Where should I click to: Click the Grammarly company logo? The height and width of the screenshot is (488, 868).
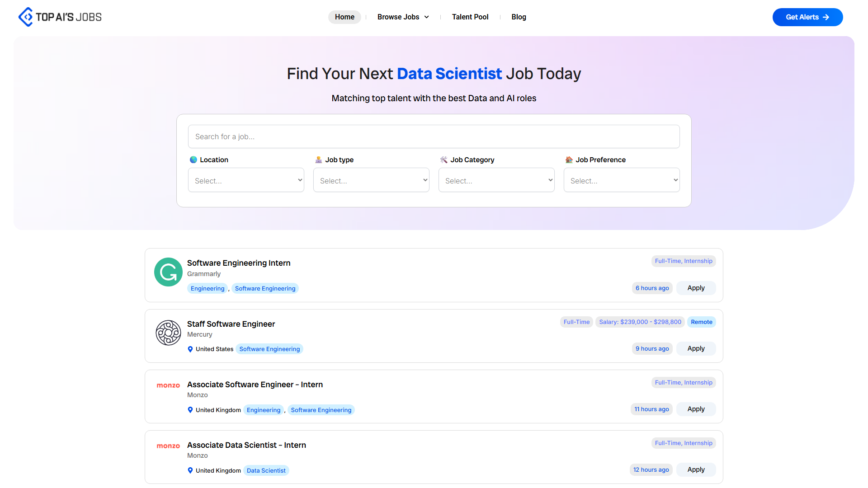tap(168, 272)
